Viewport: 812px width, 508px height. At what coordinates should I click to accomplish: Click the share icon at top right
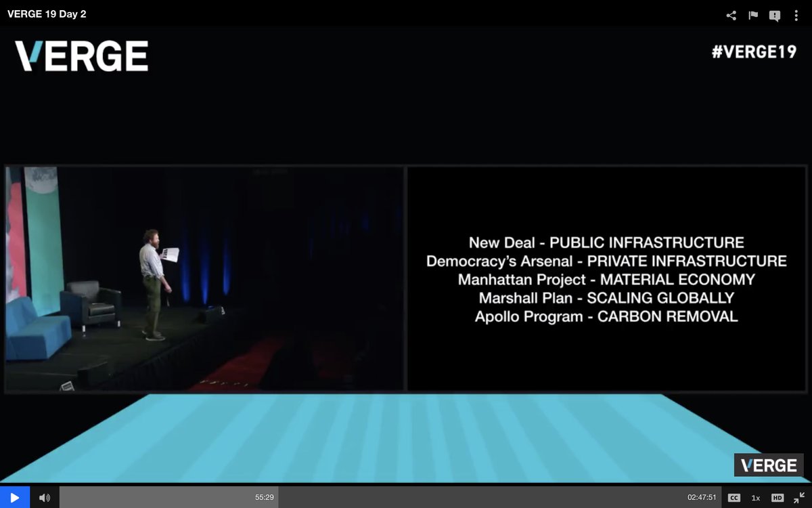click(x=731, y=15)
